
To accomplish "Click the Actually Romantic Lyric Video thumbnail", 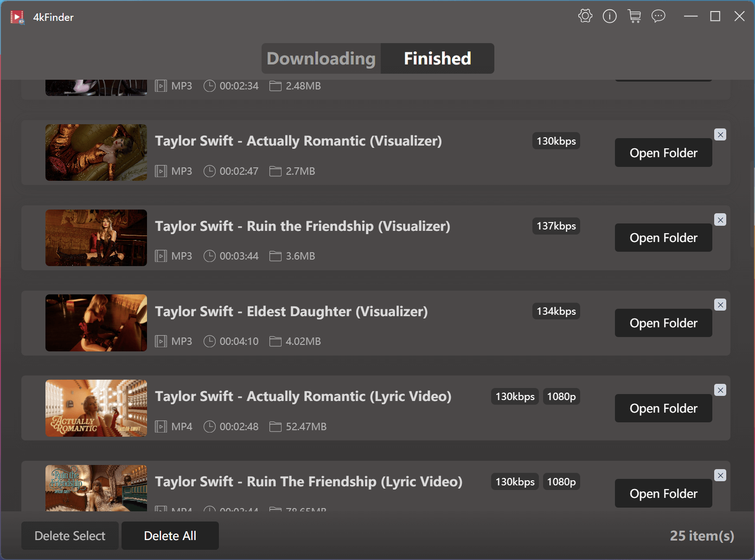I will 96,408.
